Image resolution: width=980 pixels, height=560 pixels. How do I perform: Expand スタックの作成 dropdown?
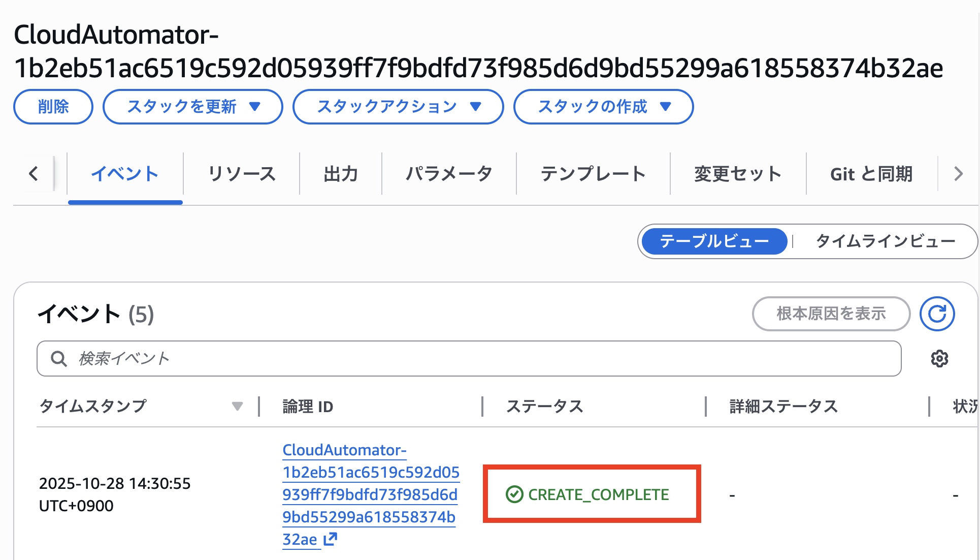point(603,107)
